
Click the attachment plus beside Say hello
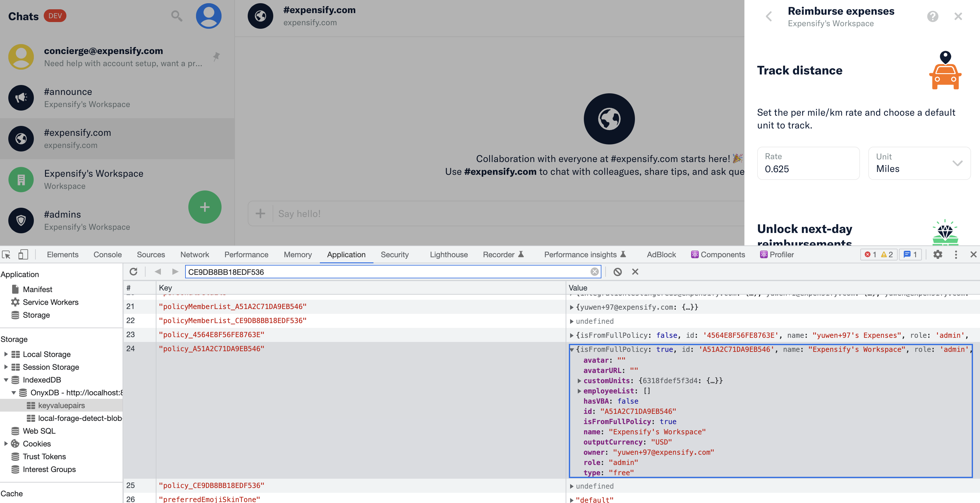click(260, 213)
